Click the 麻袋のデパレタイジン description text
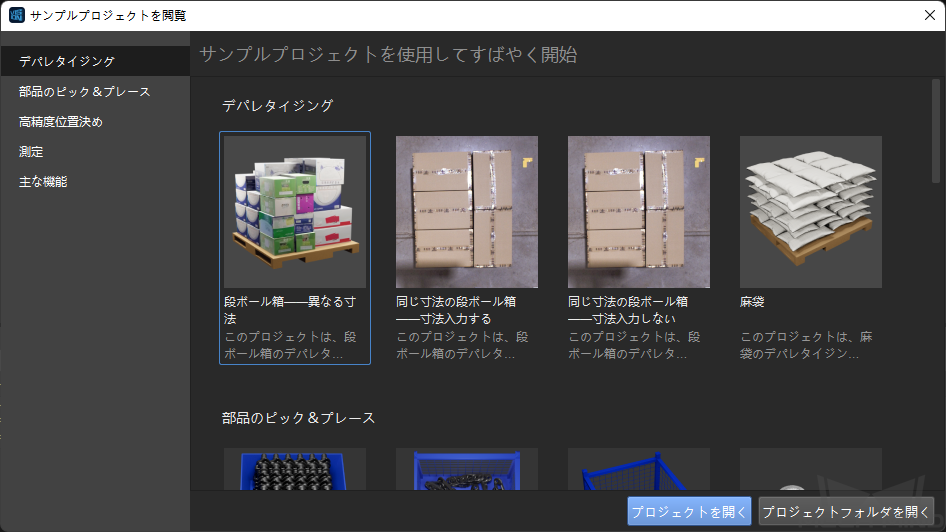 (x=806, y=345)
